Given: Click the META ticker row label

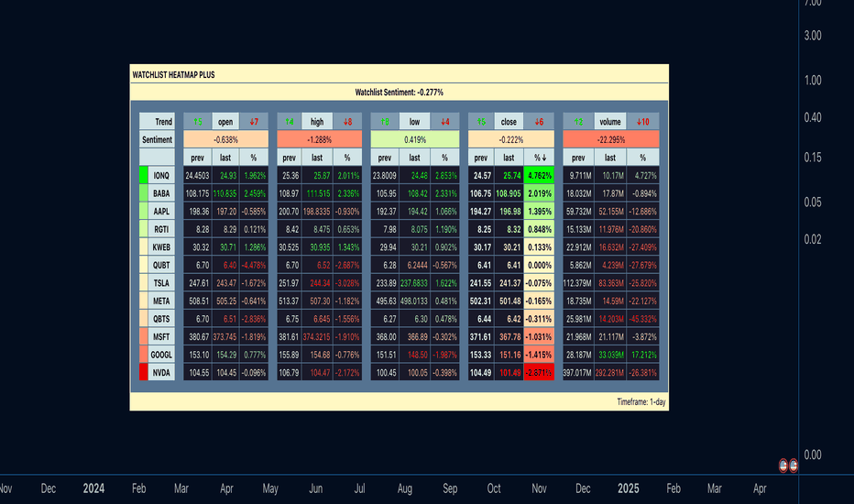Looking at the screenshot, I should point(162,301).
